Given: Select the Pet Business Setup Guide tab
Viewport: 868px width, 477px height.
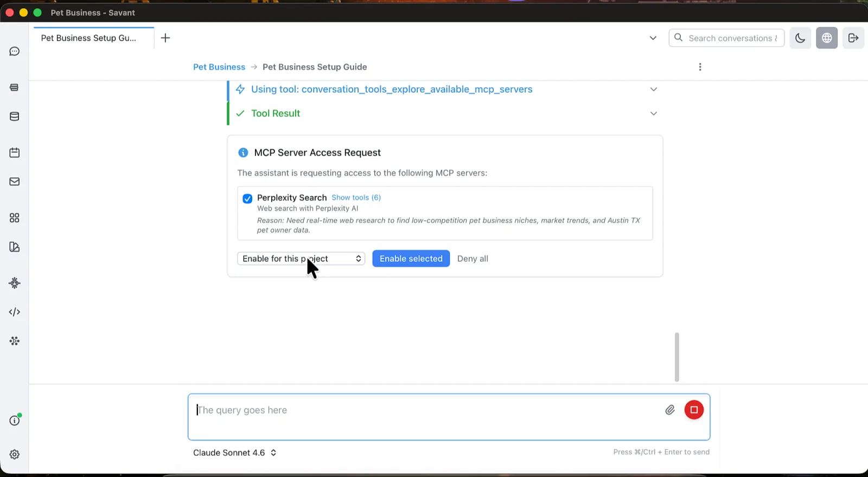Looking at the screenshot, I should (94, 38).
